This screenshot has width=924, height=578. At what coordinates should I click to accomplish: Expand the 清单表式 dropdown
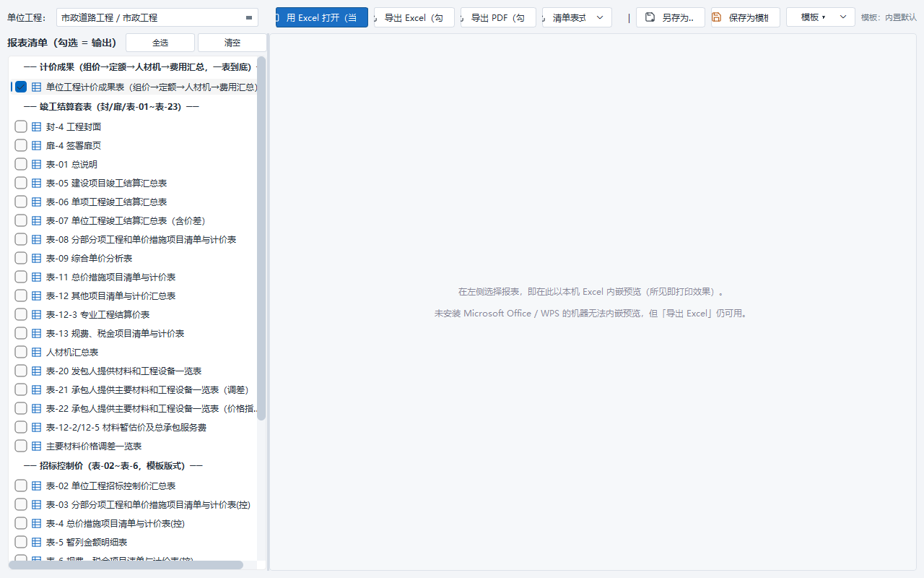click(x=577, y=17)
